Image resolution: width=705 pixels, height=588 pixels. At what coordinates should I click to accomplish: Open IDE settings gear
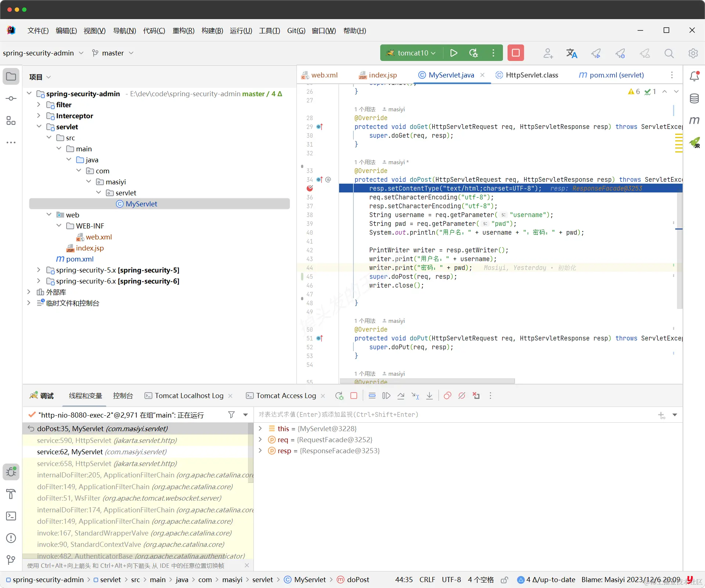click(693, 53)
